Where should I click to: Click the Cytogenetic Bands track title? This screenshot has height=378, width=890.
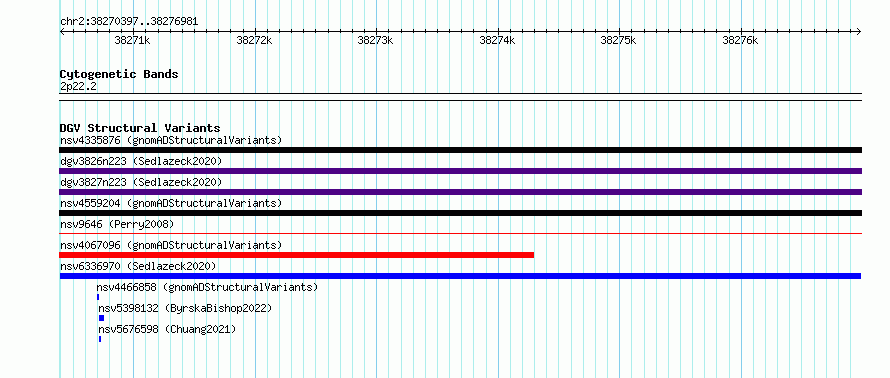(119, 74)
